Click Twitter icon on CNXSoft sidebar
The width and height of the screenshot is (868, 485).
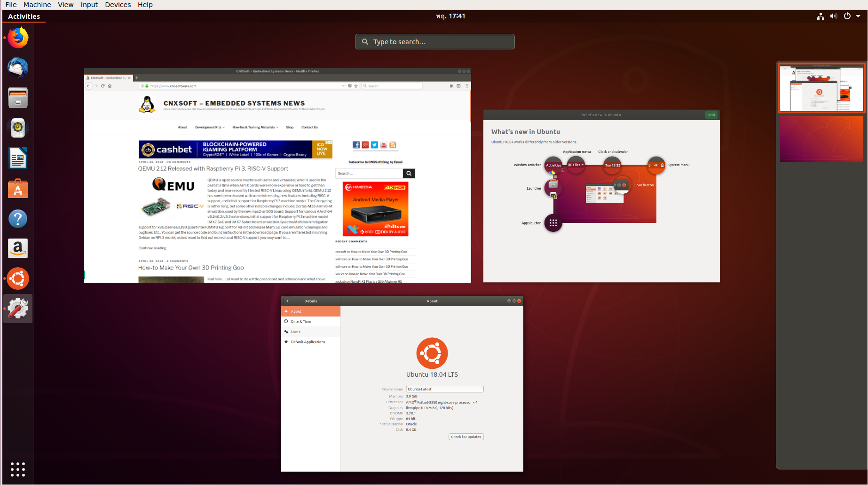374,145
